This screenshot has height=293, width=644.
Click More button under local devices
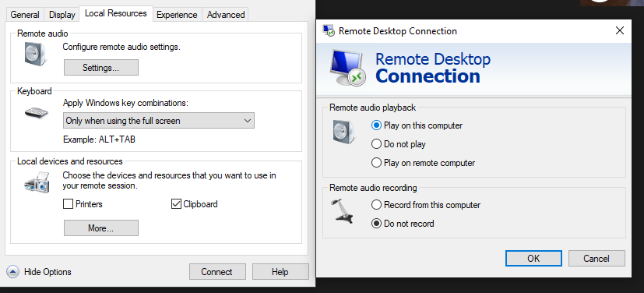pos(101,228)
